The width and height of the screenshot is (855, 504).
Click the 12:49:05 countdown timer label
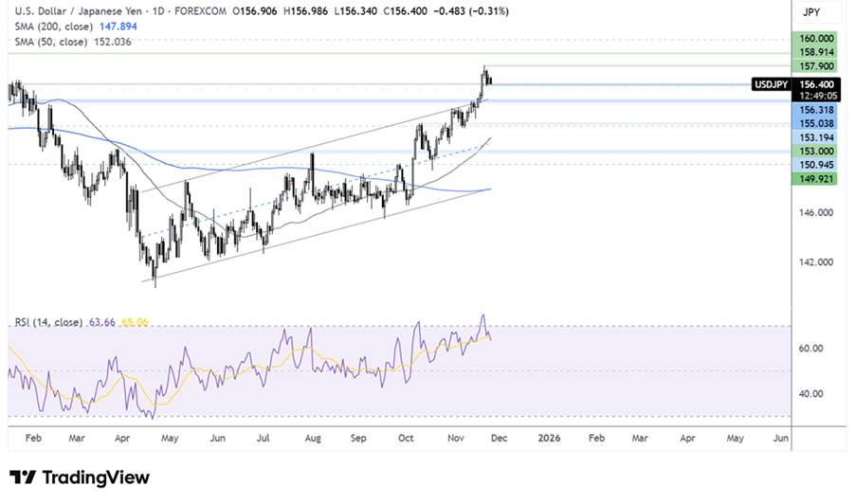click(815, 96)
